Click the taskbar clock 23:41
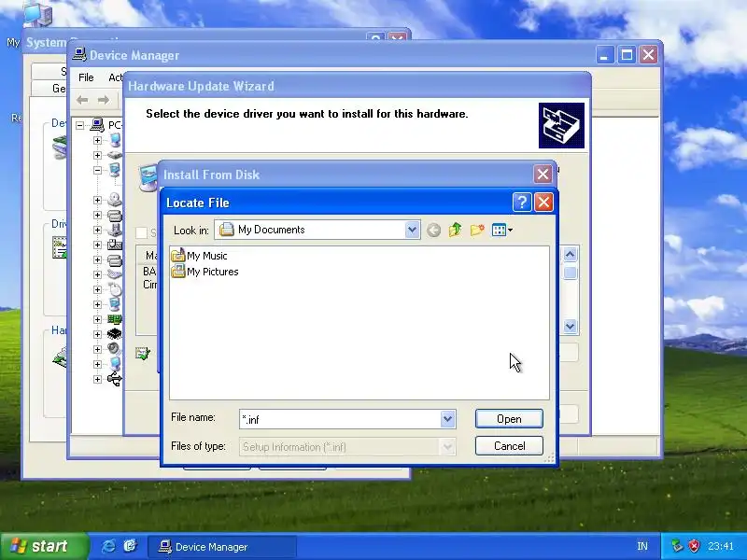The image size is (747, 560). 720,546
